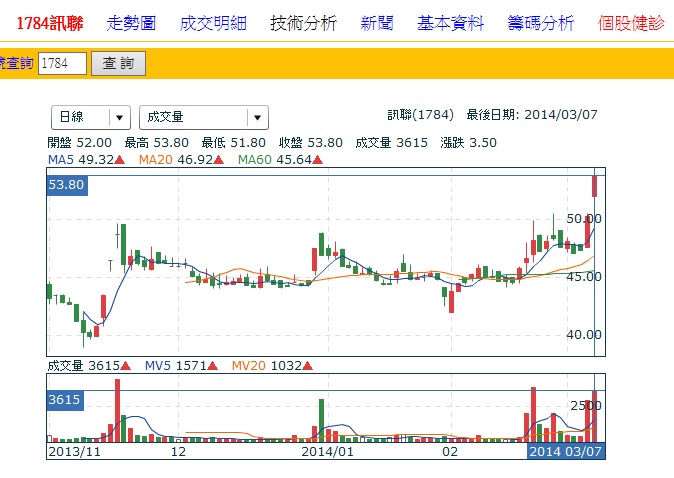Screen dimensions: 674x478
Task: Click the MA60 45.64 legend label
Action: [x=280, y=160]
